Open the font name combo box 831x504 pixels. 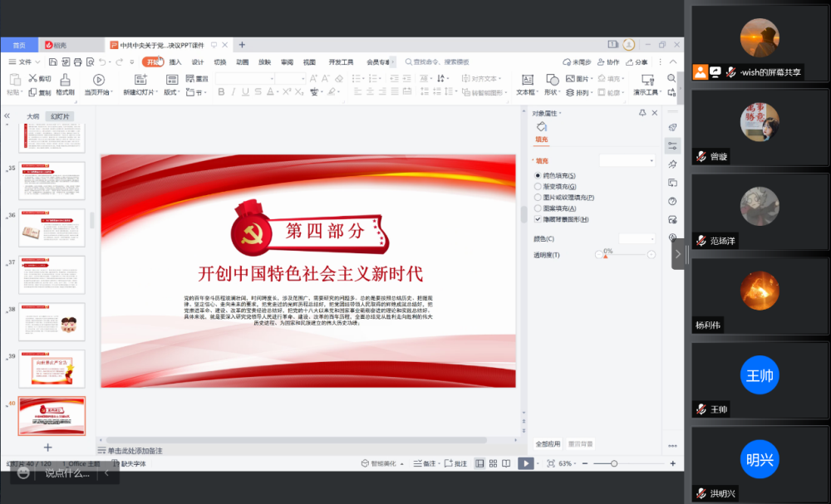coord(245,79)
